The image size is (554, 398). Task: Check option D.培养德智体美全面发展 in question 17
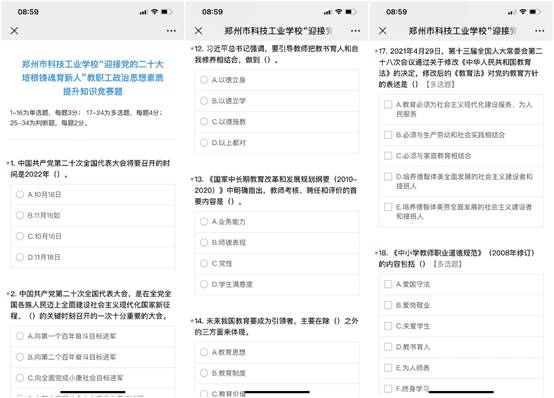coord(461,181)
